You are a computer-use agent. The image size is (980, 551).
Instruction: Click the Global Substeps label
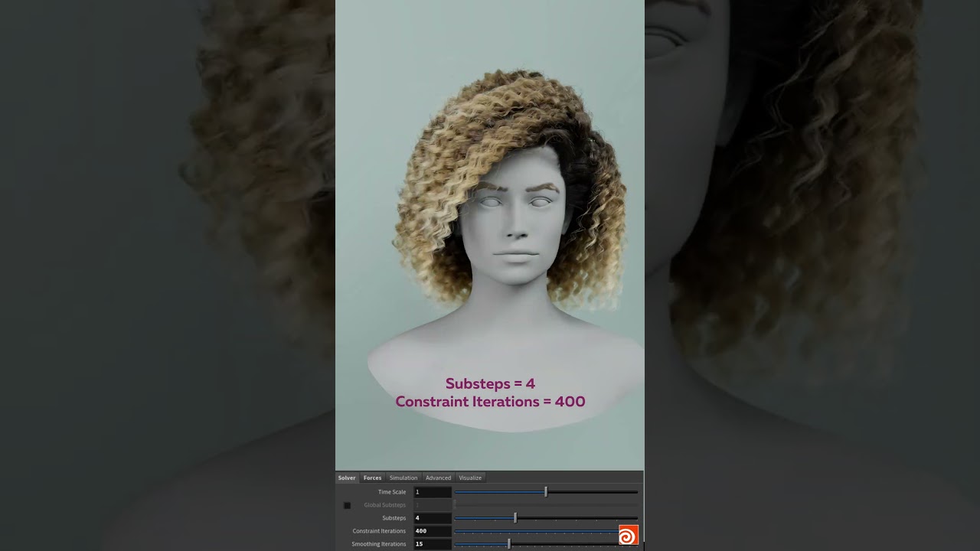pos(385,505)
